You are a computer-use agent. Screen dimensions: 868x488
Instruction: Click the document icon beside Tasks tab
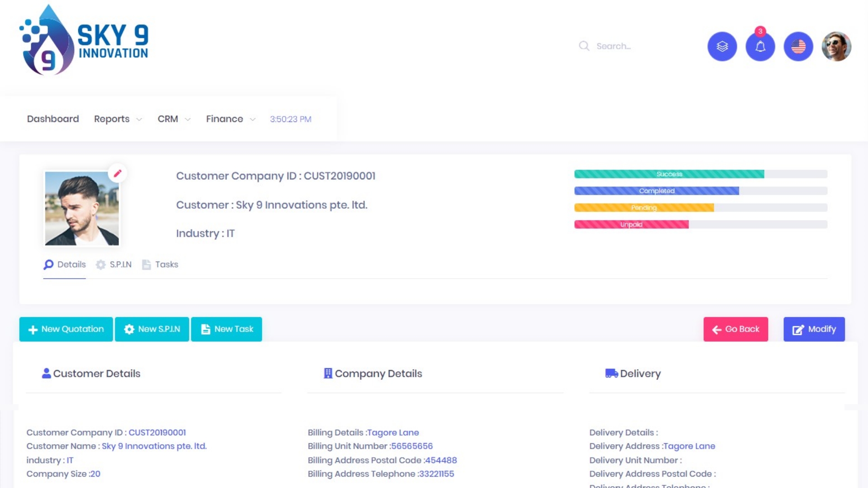pyautogui.click(x=146, y=265)
